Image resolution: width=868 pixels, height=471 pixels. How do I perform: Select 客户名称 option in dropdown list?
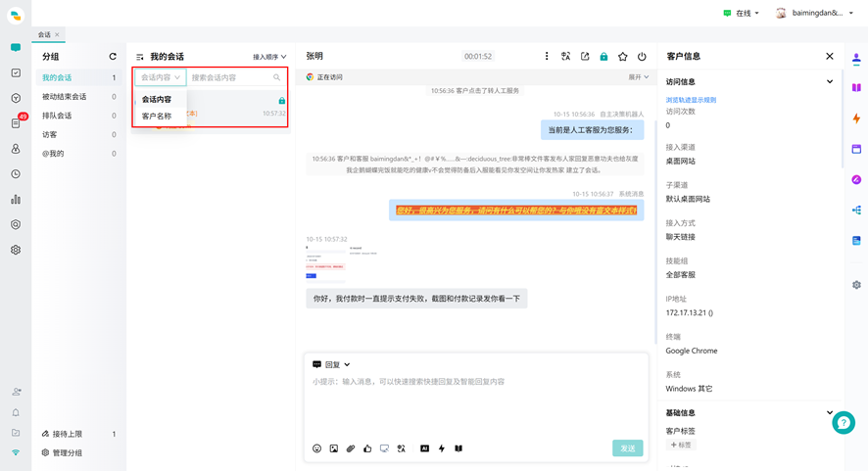(x=157, y=117)
